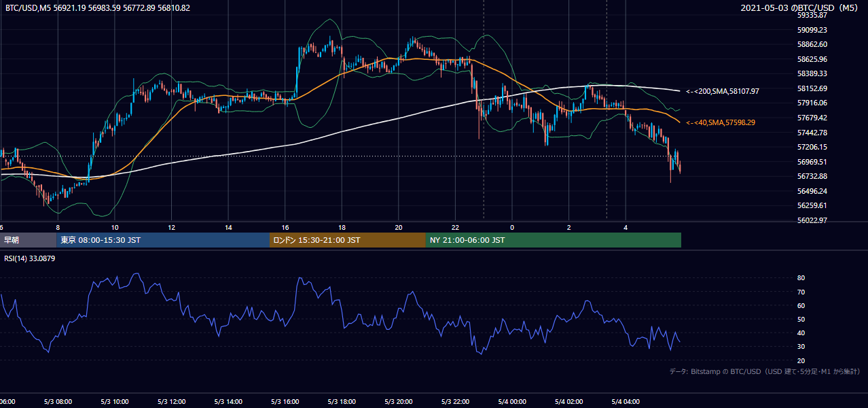Click price axis value 57442.78

click(x=812, y=132)
